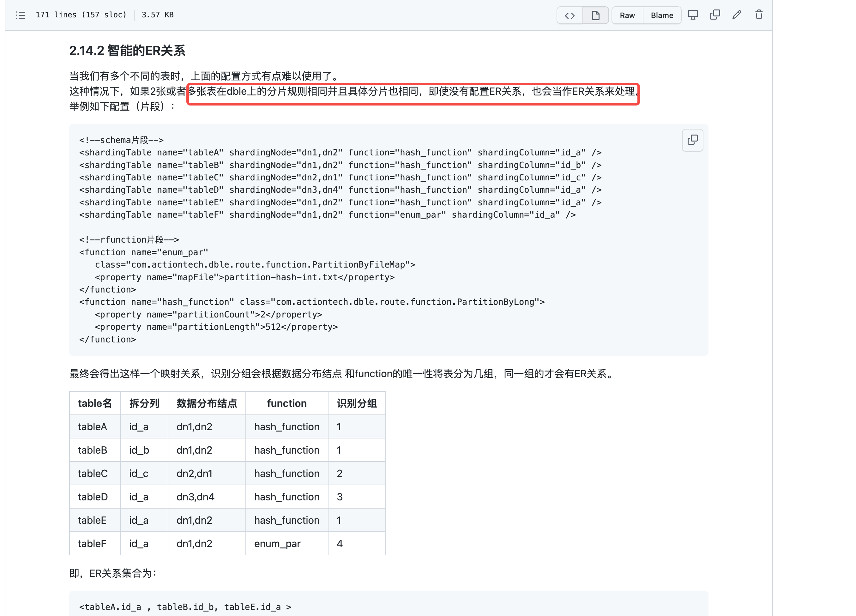Click the display settings monitor icon
Viewport: 856px width, 616px height.
tap(693, 14)
